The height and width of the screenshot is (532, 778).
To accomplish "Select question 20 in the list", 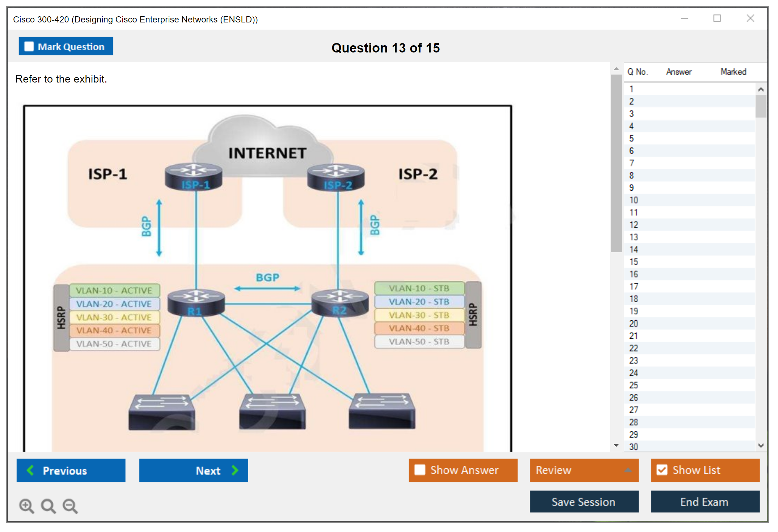I will coord(634,324).
